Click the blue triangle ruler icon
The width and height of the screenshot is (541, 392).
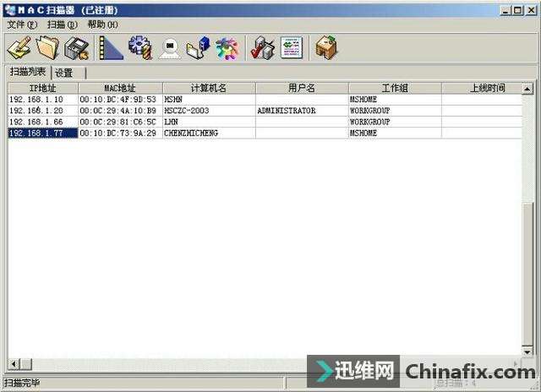[x=110, y=47]
